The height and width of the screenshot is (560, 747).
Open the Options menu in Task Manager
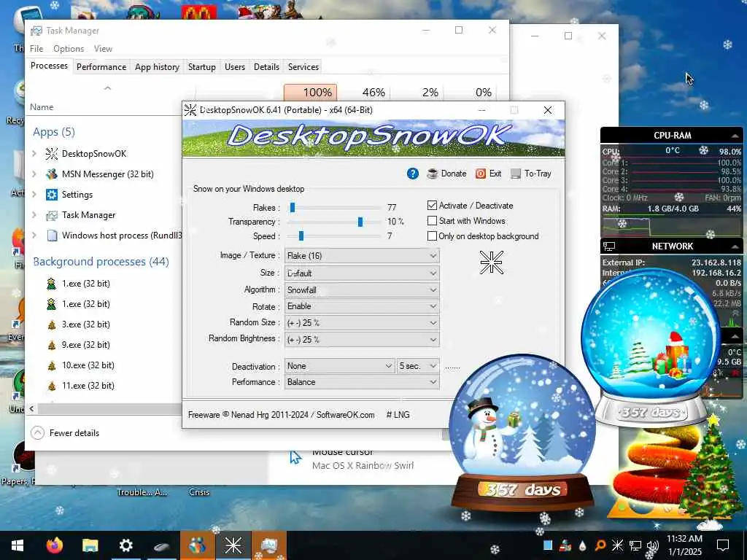click(x=69, y=49)
